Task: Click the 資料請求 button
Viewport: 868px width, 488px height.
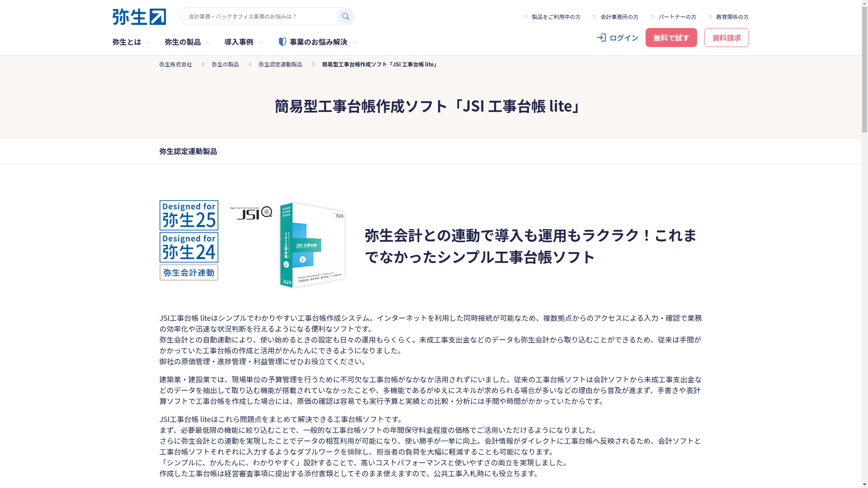Action: [726, 38]
